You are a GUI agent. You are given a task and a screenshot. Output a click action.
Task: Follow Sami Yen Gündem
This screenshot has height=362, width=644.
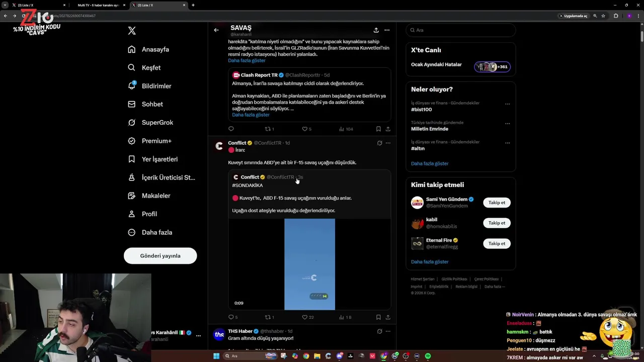point(497,202)
